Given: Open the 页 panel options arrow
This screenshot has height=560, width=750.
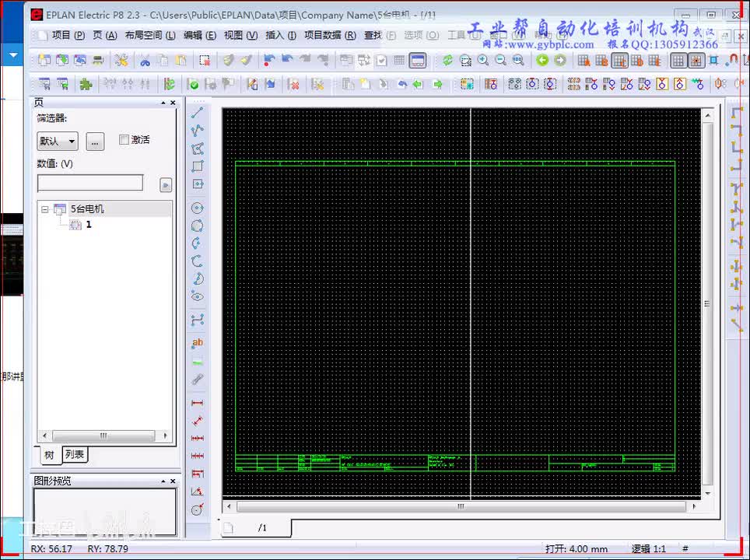Looking at the screenshot, I should click(x=163, y=103).
